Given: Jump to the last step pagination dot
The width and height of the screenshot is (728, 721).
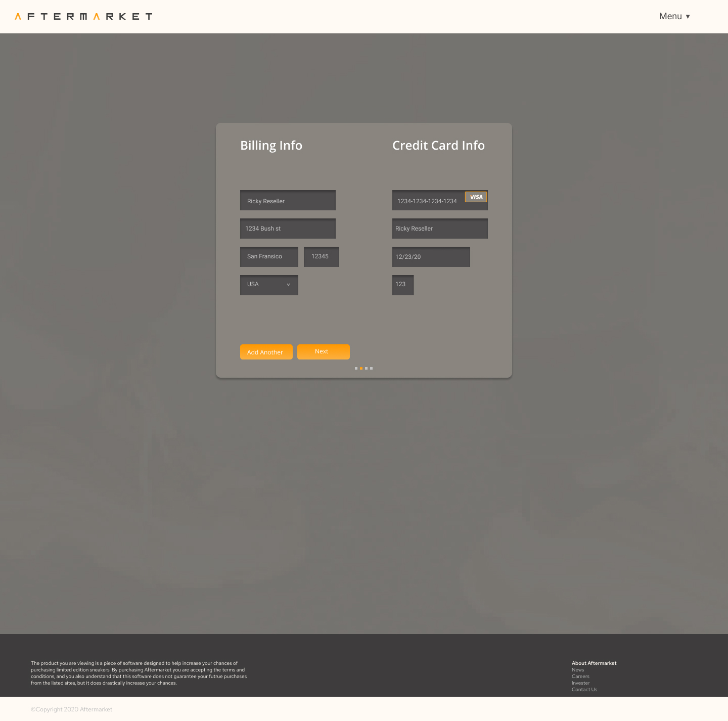Looking at the screenshot, I should pyautogui.click(x=372, y=368).
